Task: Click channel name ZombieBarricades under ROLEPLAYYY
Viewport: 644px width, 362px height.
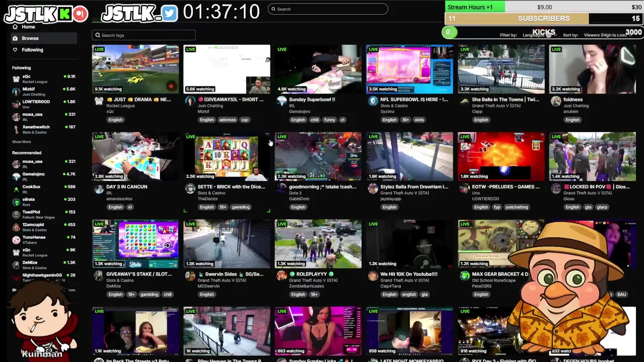Action: click(x=306, y=286)
